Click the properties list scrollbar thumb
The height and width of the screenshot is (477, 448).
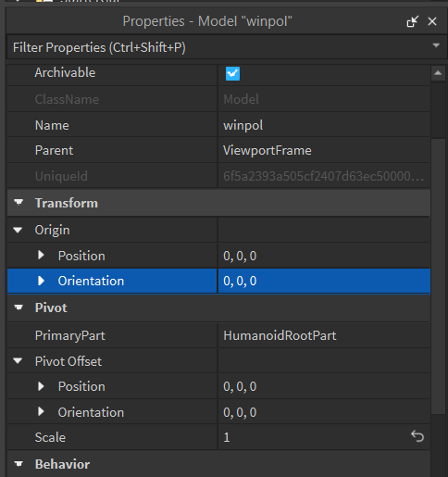click(x=438, y=276)
